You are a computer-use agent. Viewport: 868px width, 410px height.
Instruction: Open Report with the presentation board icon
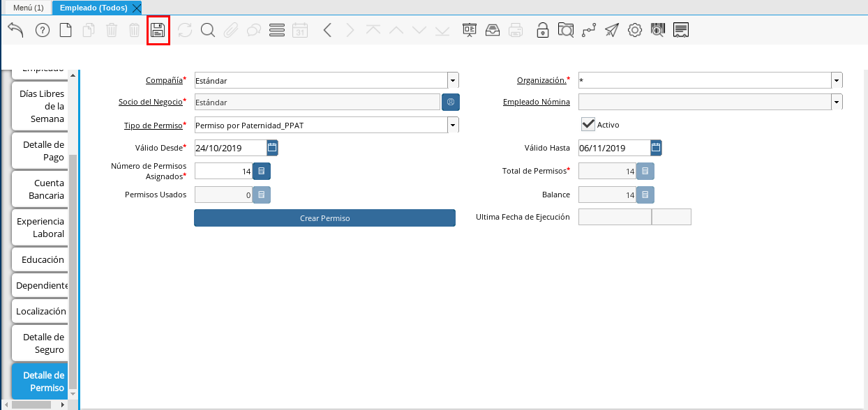click(470, 30)
